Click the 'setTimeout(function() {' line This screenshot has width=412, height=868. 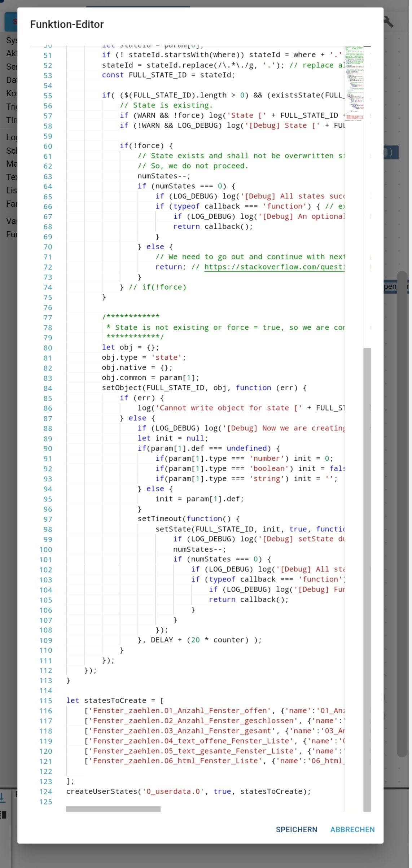(188, 519)
